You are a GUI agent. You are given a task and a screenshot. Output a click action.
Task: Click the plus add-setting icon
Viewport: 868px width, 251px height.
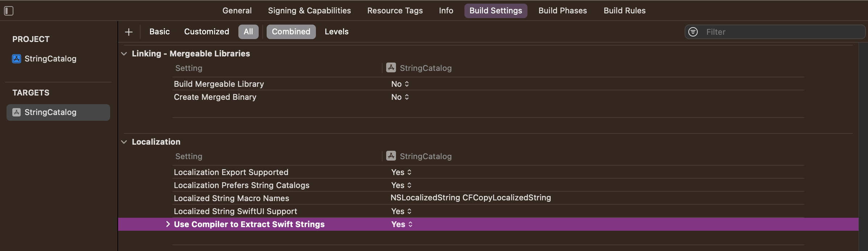click(x=129, y=32)
